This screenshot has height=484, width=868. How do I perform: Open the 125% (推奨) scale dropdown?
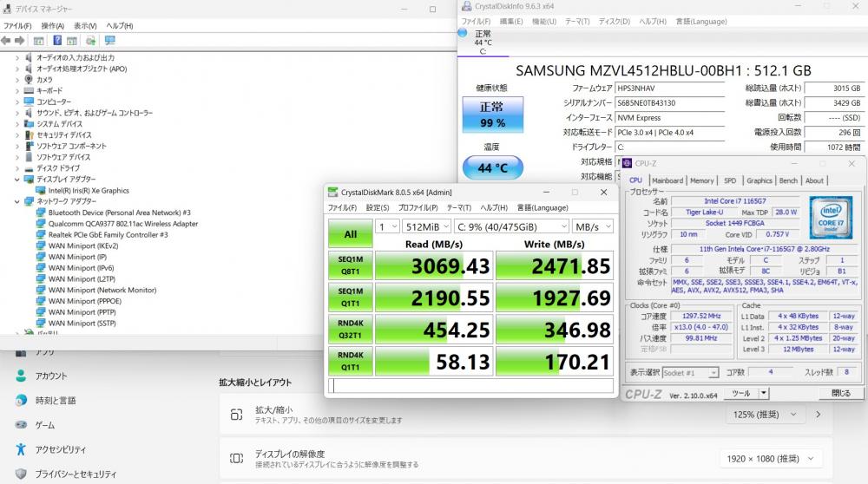765,415
